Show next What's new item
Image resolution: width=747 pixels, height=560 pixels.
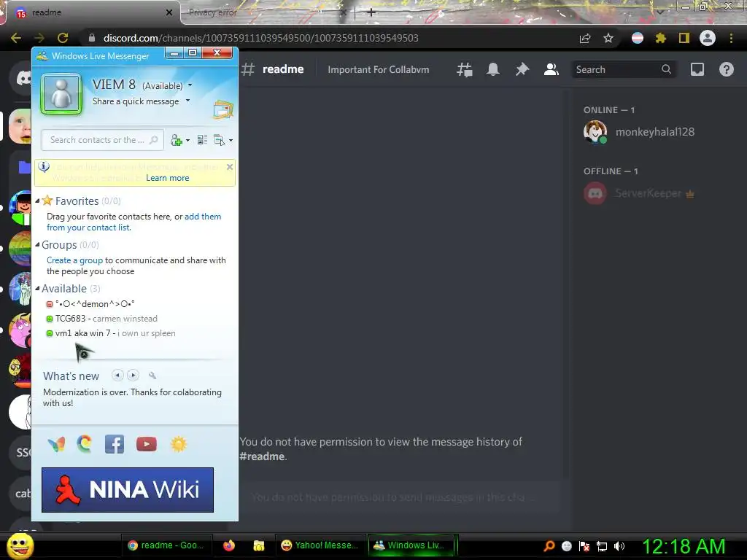tap(133, 376)
